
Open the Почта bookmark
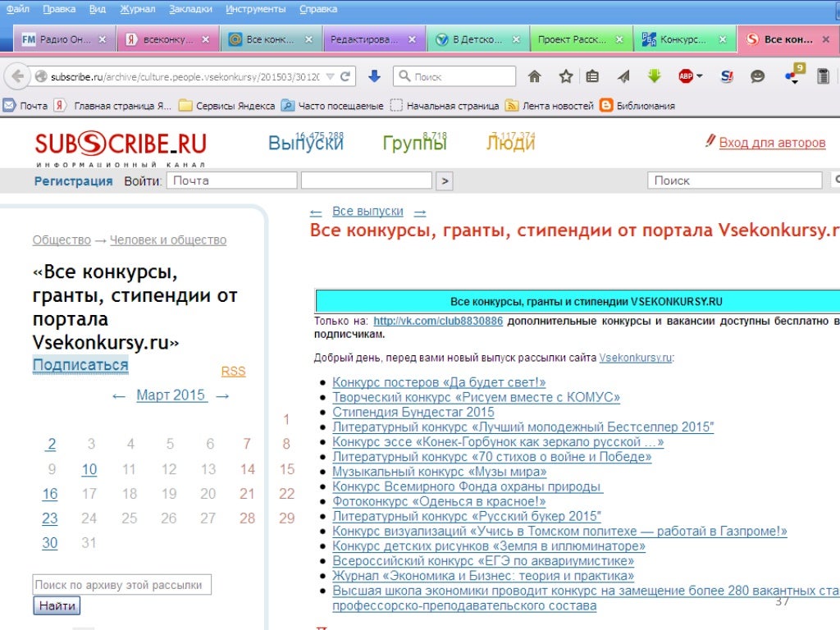point(25,106)
